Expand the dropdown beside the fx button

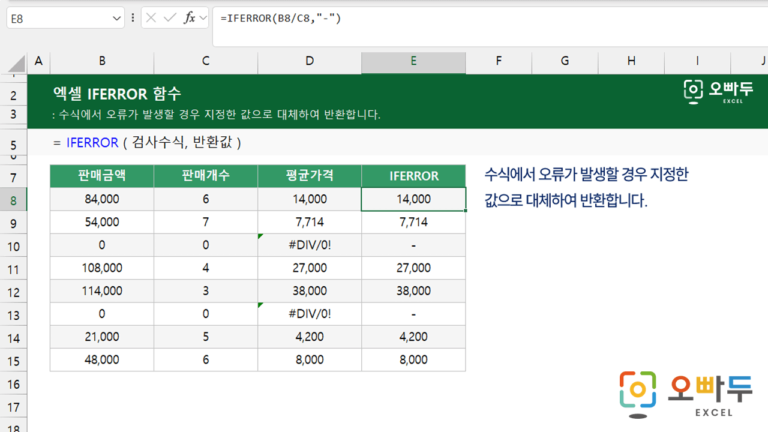pyautogui.click(x=203, y=18)
